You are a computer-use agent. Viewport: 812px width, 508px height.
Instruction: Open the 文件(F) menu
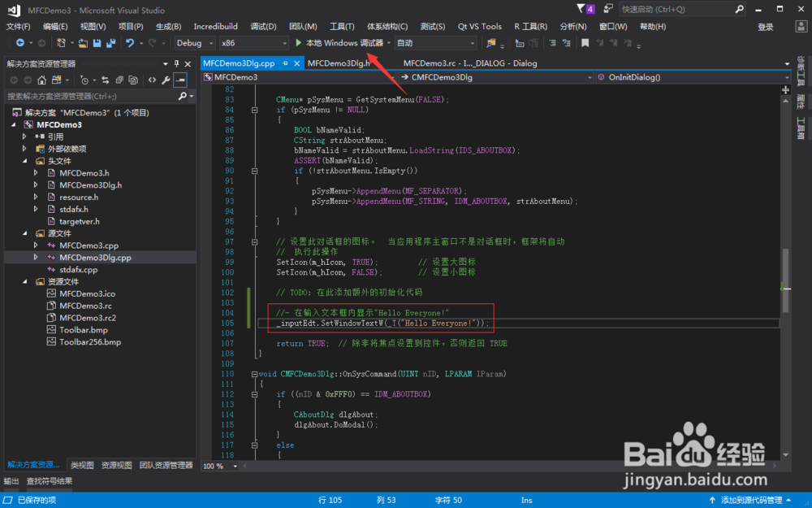click(18, 27)
